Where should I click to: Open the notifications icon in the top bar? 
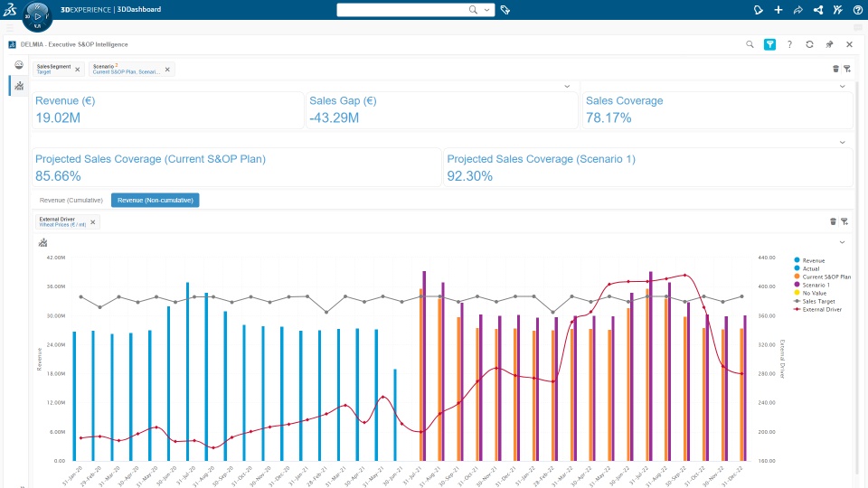click(x=759, y=9)
